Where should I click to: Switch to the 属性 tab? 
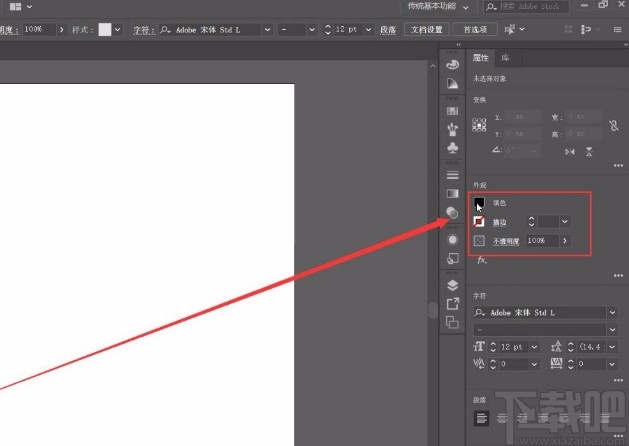(480, 58)
